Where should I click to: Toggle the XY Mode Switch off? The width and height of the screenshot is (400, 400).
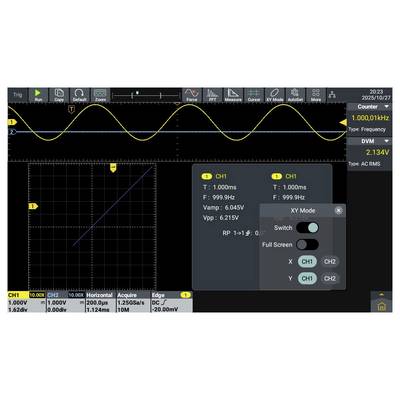click(x=307, y=228)
